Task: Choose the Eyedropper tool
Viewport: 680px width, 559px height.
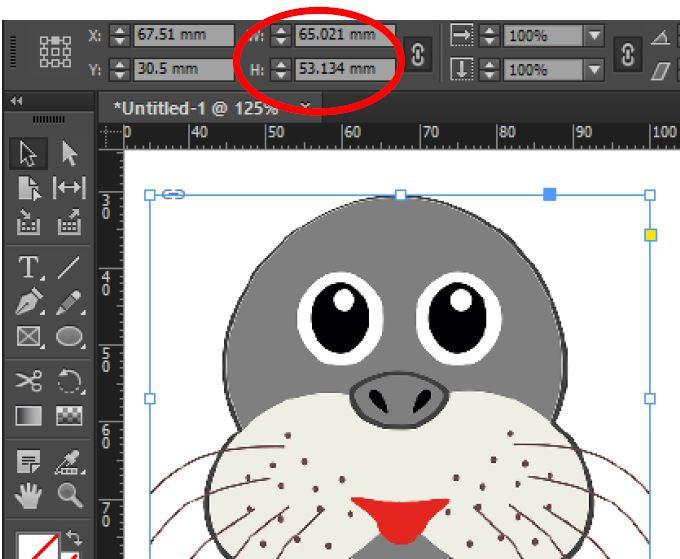Action: point(69,462)
